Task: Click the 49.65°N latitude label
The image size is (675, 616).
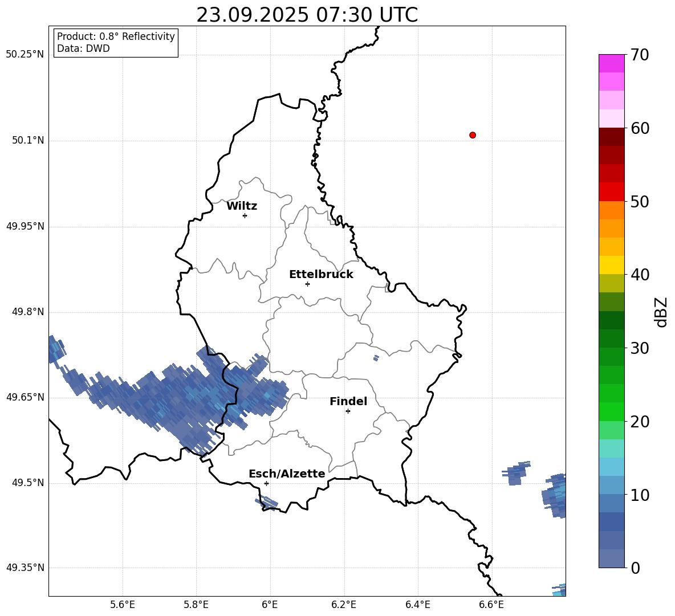Action: click(x=25, y=397)
